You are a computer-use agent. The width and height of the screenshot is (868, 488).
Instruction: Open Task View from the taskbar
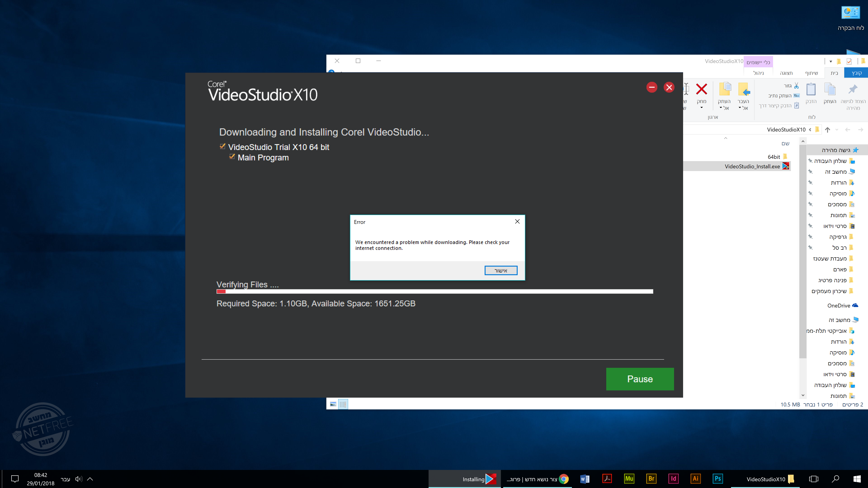814,479
